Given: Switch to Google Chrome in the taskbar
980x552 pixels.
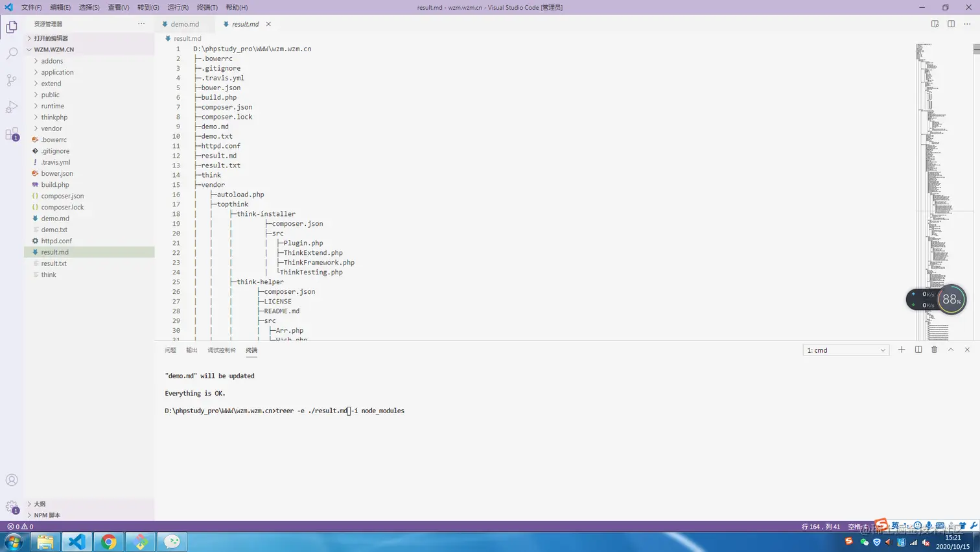Looking at the screenshot, I should pyautogui.click(x=109, y=542).
